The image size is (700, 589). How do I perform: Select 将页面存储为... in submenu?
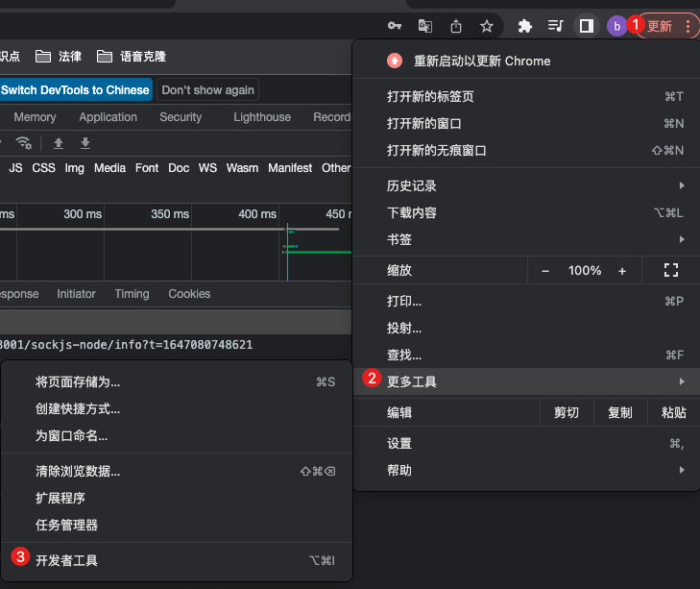tap(177, 382)
